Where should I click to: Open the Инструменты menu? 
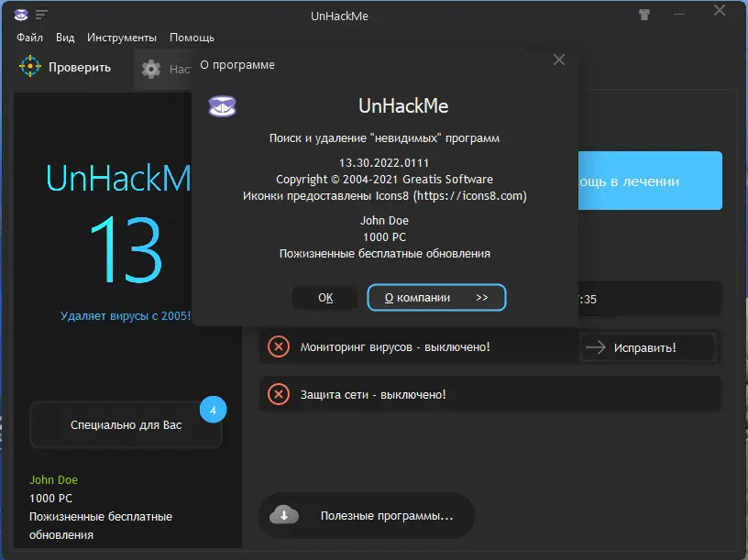point(122,38)
